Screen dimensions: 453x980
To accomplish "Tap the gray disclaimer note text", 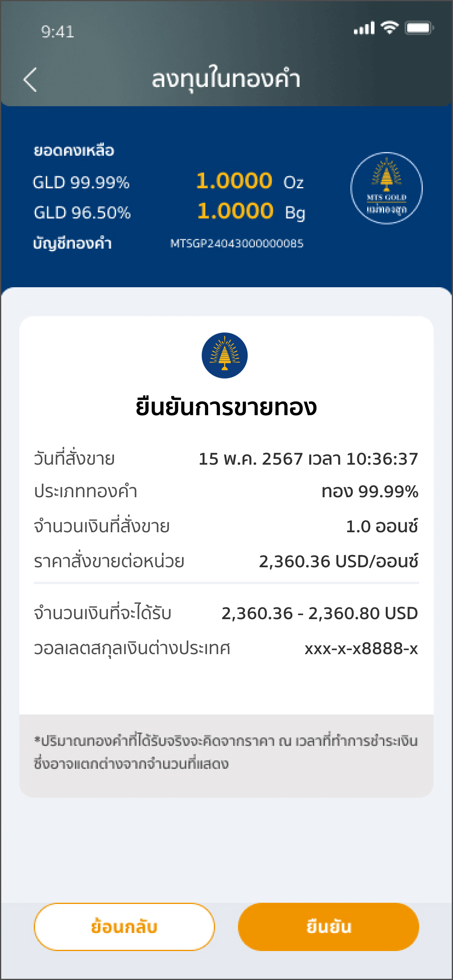I will [x=226, y=752].
